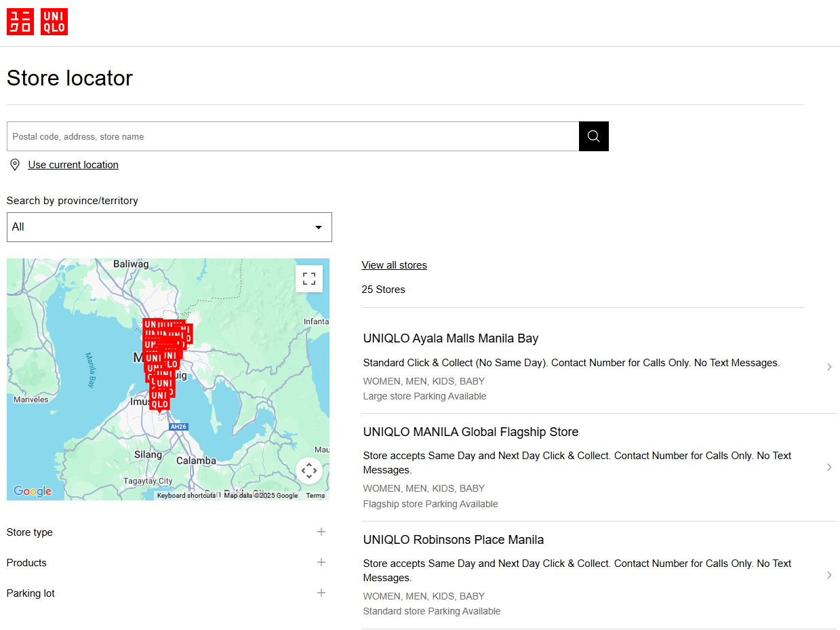Screen dimensions: 840x630
Task: Expand the Parking lot filter
Action: click(321, 593)
